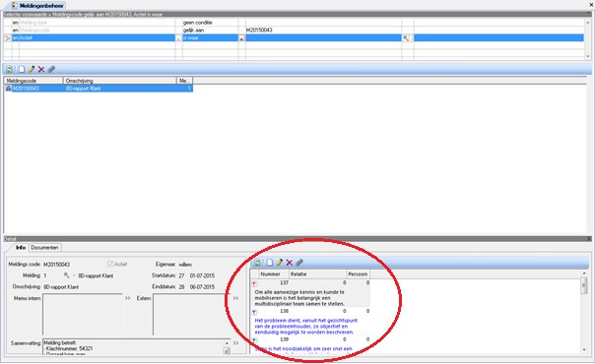Screen dimensions: 595x364
Task: Sort by the Meldingscode column header
Action: tap(33, 81)
